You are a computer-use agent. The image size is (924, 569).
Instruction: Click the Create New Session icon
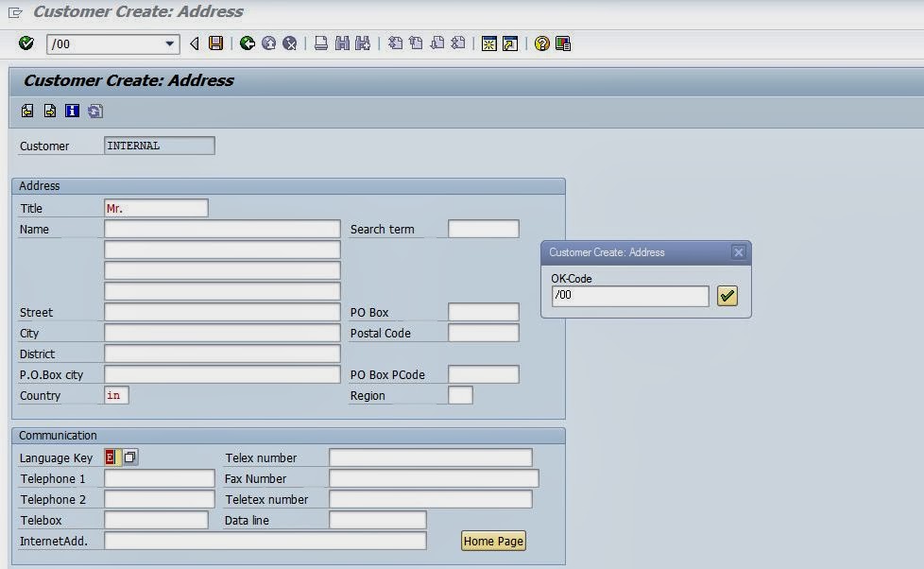click(x=488, y=43)
